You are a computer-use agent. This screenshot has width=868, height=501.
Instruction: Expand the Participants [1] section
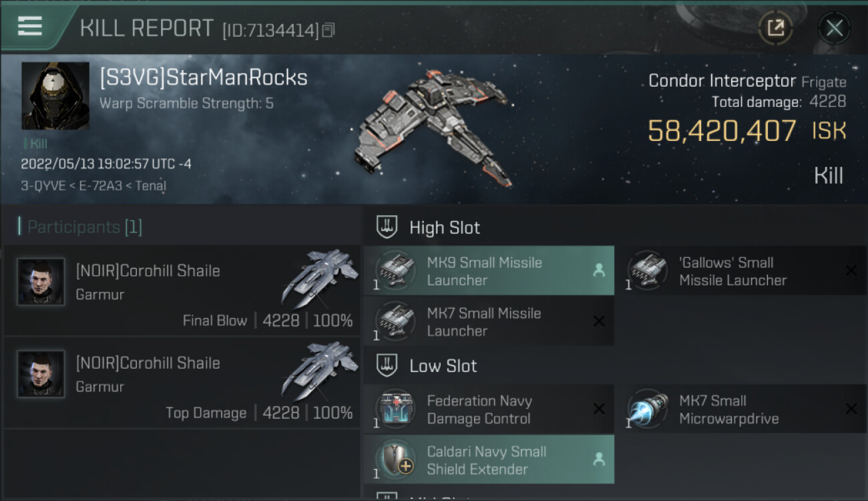coord(80,227)
